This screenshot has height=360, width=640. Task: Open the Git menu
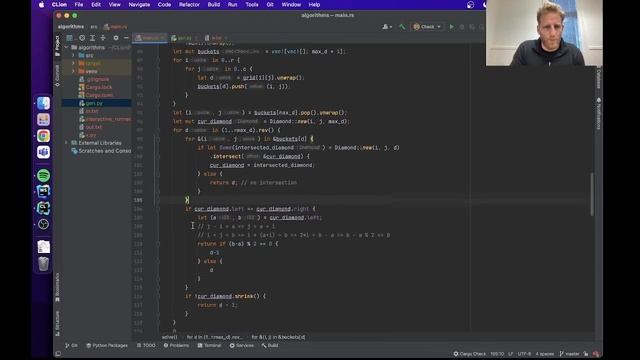coord(270,4)
